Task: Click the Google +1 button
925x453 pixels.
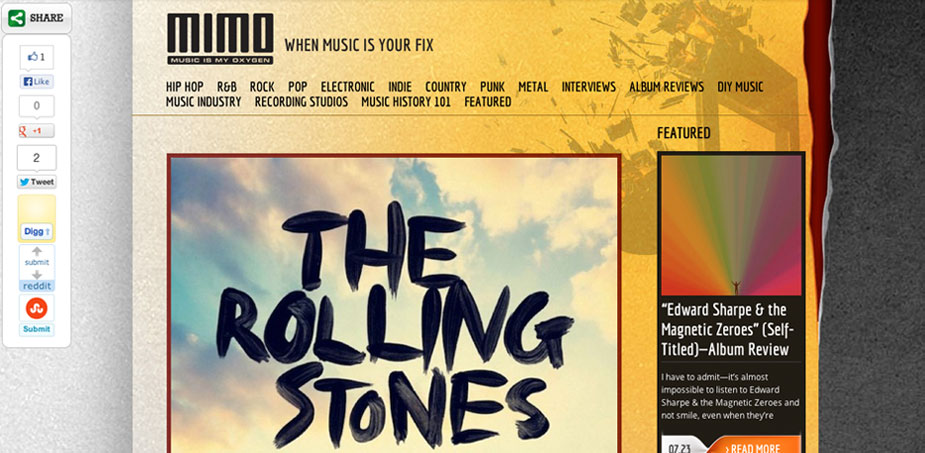Action: (x=37, y=131)
